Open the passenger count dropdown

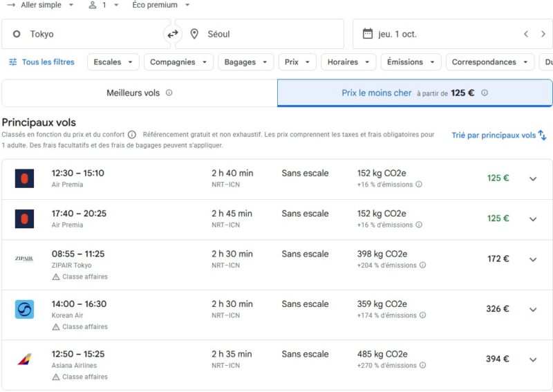click(103, 5)
